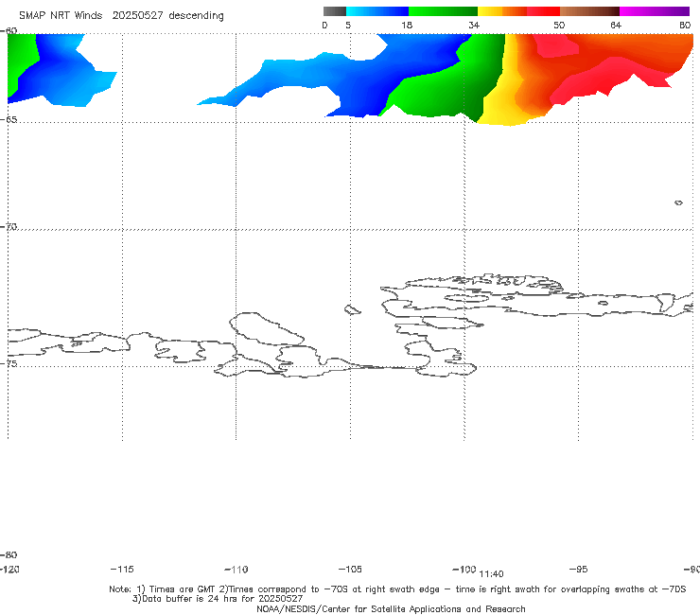The image size is (700, 615).
Task: Click the longitude label '-105'
Action: 350,569
